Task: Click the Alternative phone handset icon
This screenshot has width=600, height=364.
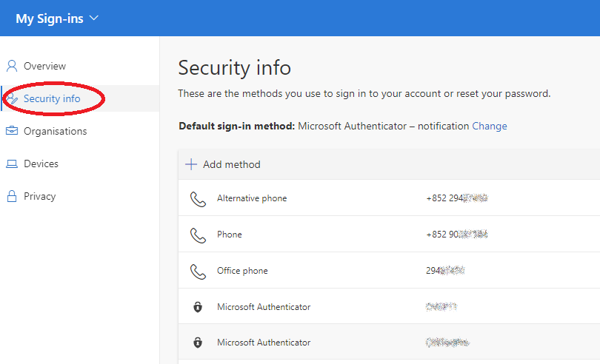Action: pos(199,199)
